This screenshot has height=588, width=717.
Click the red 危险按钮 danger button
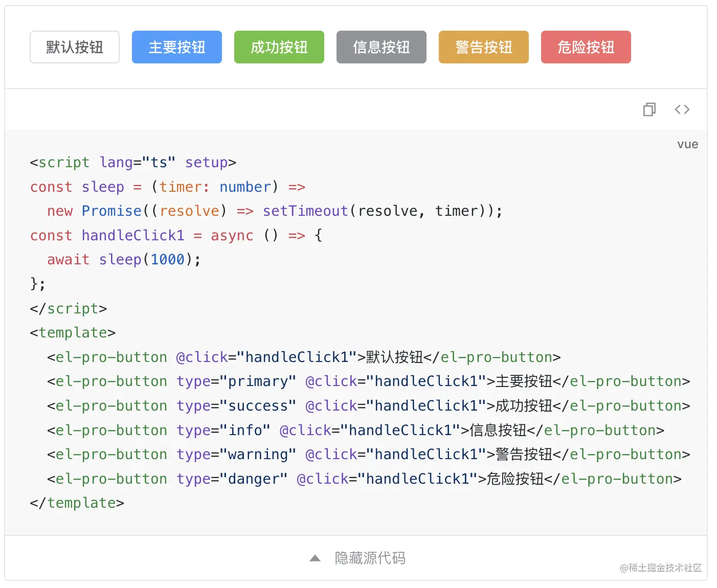coord(586,47)
